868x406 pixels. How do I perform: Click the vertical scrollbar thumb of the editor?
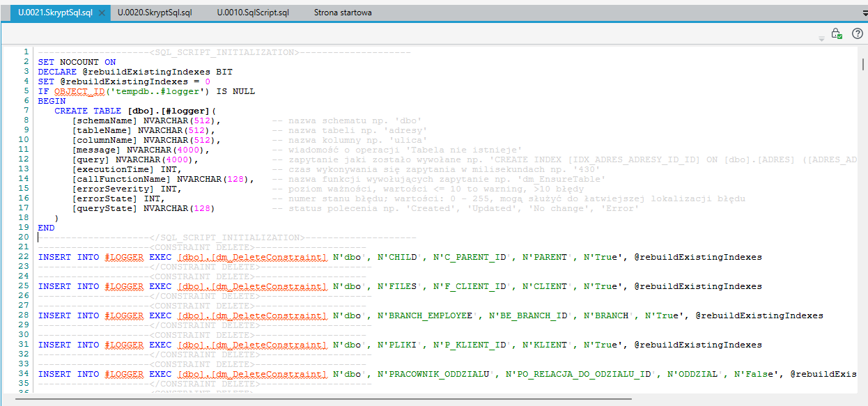(x=863, y=65)
